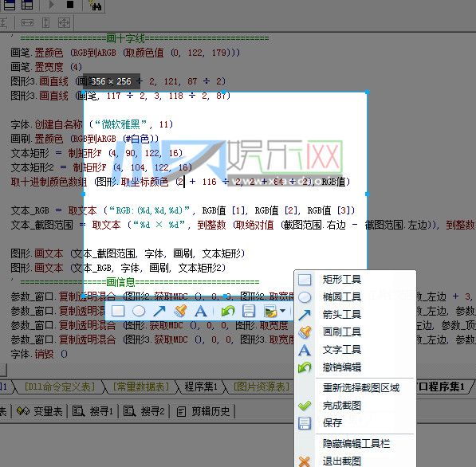This screenshot has width=476, height=467.
Task: Click the top-middle handle of the screenshot selection
Action: pos(224,92)
